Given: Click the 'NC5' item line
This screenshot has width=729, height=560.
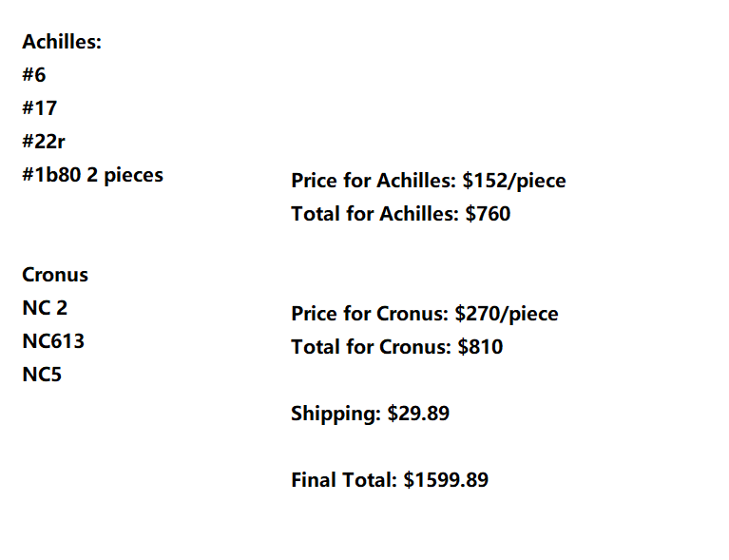Looking at the screenshot, I should click(x=43, y=376).
